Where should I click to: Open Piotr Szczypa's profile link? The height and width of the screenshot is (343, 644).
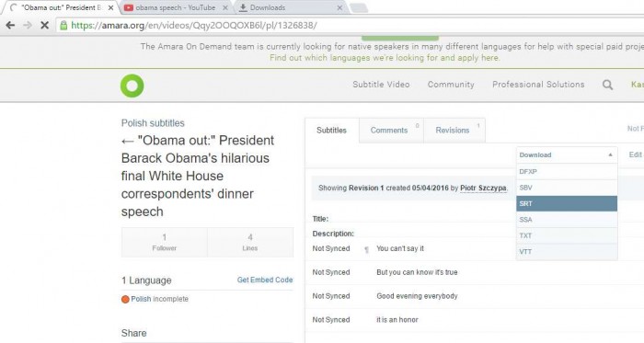pos(483,188)
